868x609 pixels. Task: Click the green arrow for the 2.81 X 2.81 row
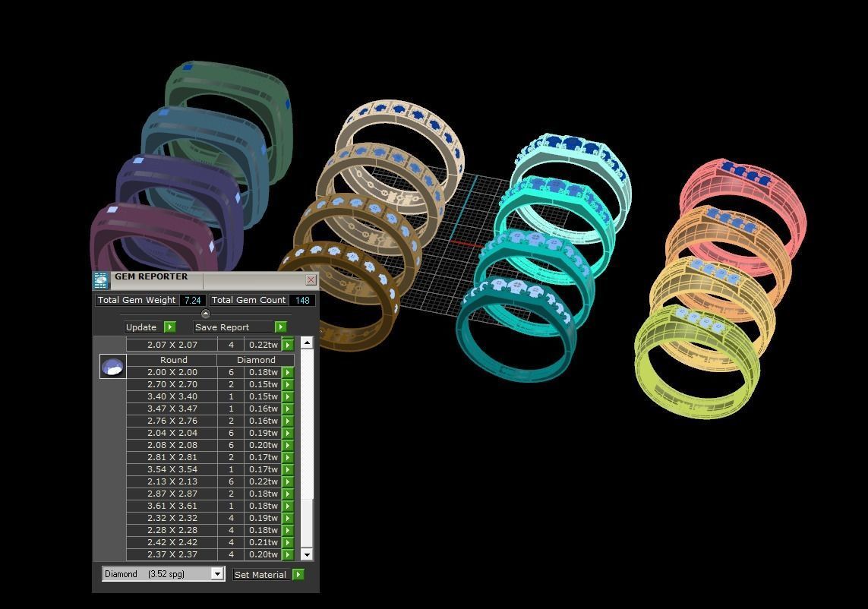[x=288, y=458]
